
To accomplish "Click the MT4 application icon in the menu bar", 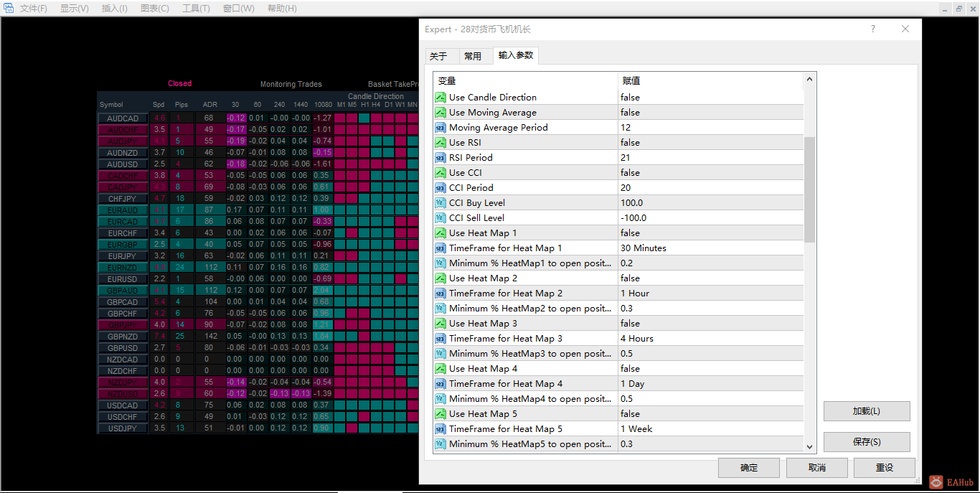I will (x=9, y=8).
